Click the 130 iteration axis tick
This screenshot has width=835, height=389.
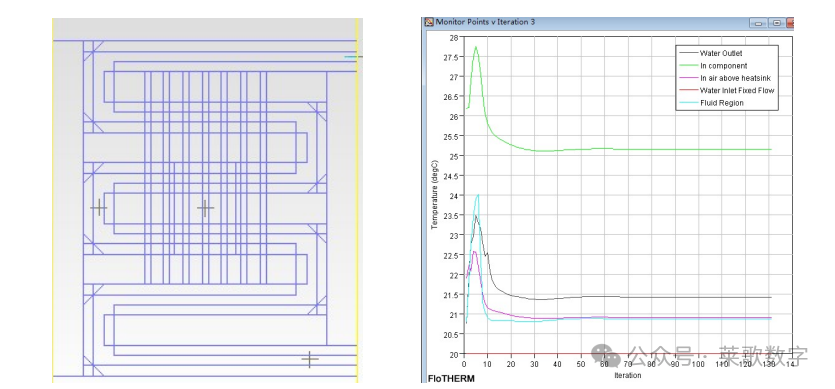coord(768,363)
